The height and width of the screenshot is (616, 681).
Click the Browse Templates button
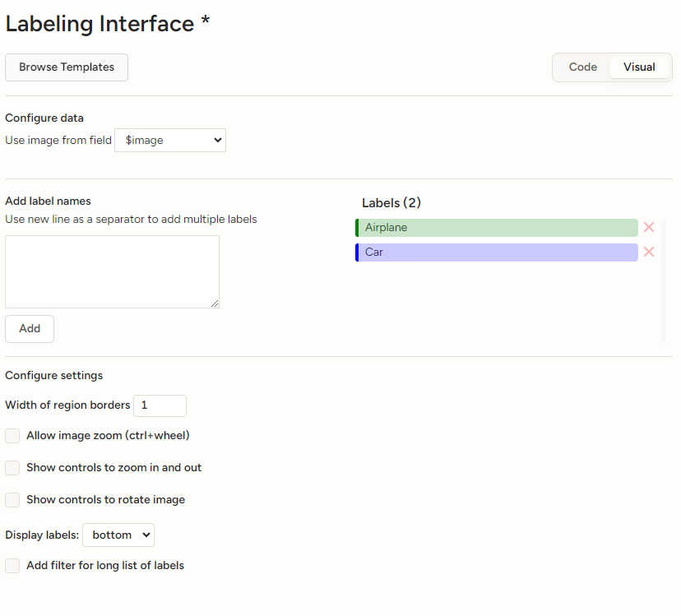pyautogui.click(x=67, y=67)
